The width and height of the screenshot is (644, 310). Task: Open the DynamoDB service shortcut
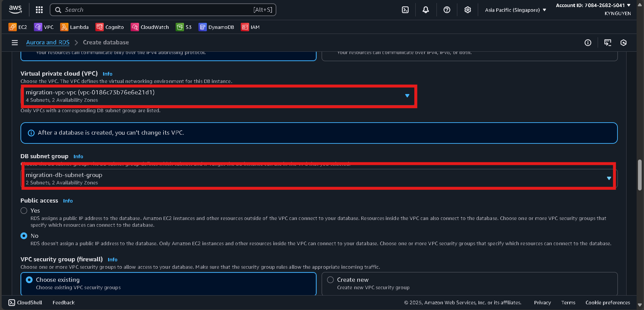[216, 27]
